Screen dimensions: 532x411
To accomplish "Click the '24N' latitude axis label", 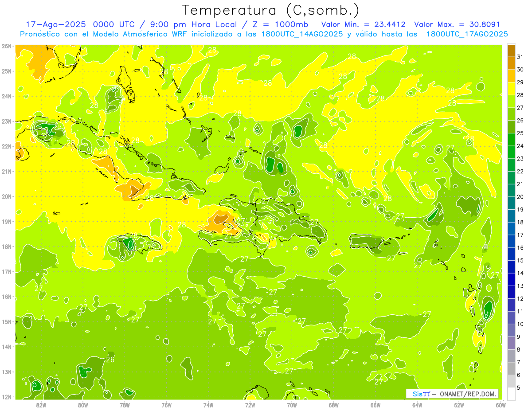I will 7,96.
